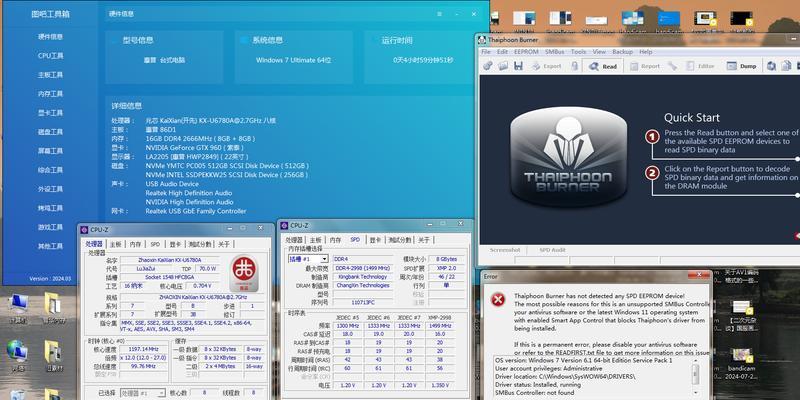Open SPD tab in left CPU-Z window

[155, 244]
